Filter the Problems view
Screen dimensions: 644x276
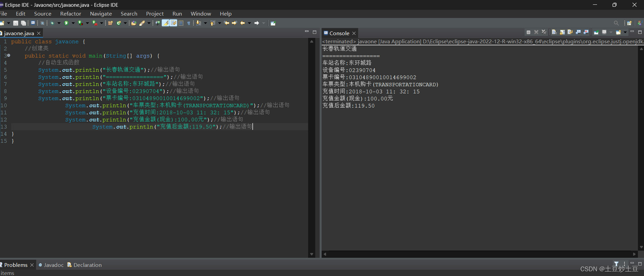click(616, 264)
